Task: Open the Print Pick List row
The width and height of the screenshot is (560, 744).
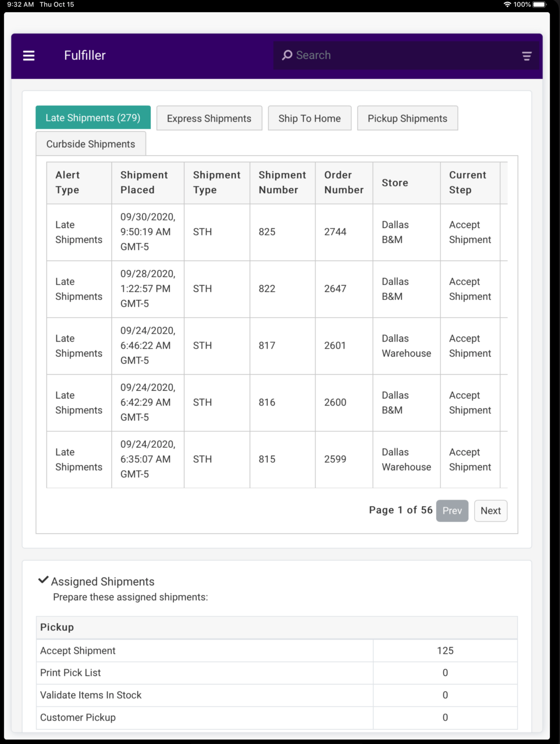Action: pyautogui.click(x=277, y=673)
